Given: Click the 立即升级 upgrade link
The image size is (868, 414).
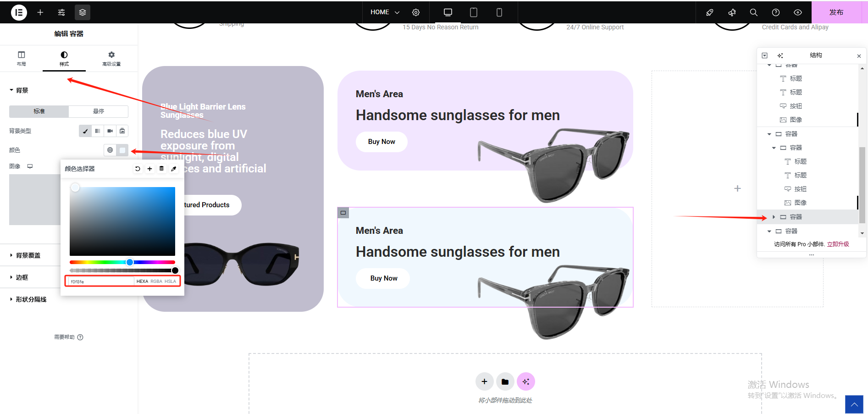Looking at the screenshot, I should click(838, 244).
